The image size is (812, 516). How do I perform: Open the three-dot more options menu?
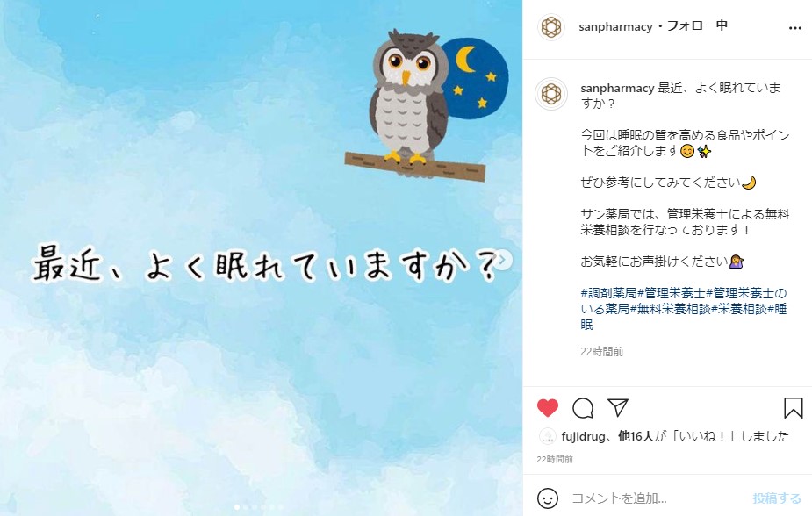pyautogui.click(x=795, y=28)
